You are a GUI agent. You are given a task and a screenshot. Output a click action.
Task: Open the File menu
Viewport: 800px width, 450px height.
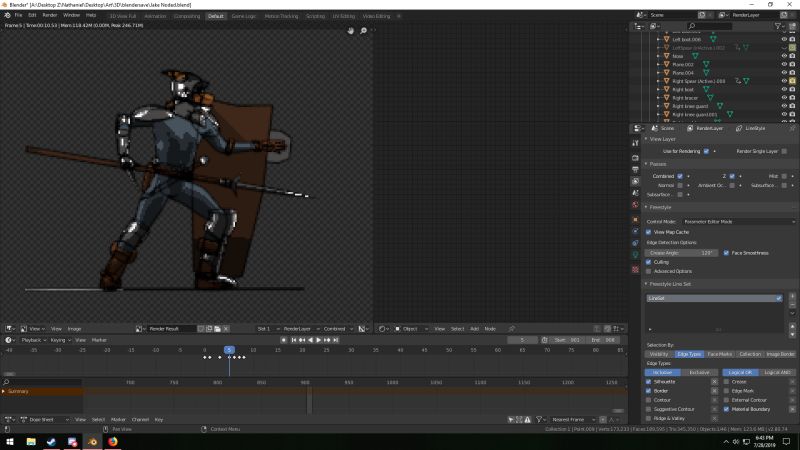18,15
